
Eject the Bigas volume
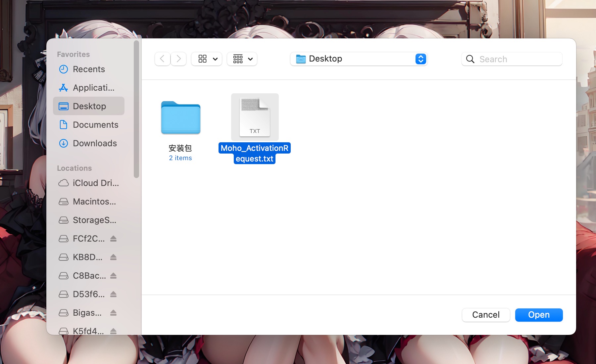(x=113, y=313)
